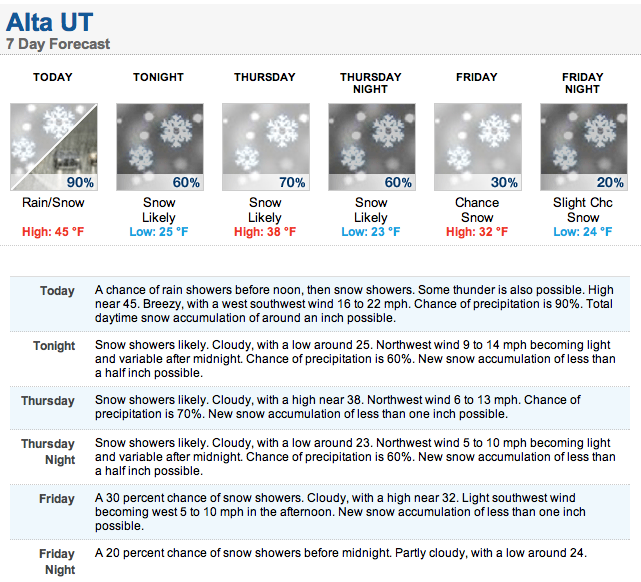Image resolution: width=641 pixels, height=582 pixels.
Task: Click the Today Rain/Snow forecast icon
Action: [x=54, y=147]
